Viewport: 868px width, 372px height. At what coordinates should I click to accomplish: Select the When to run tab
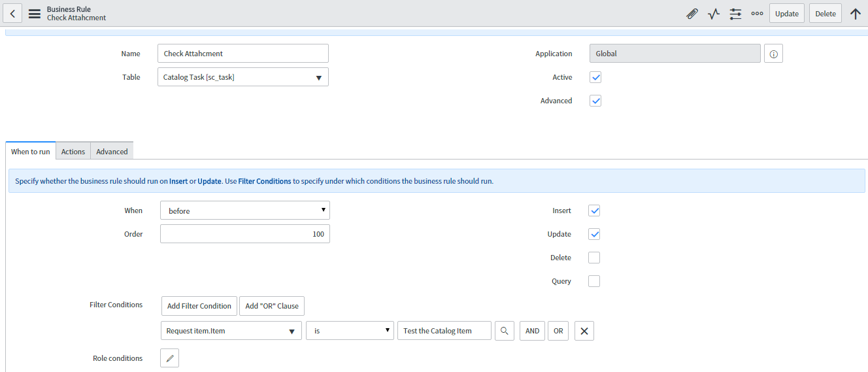coord(31,151)
